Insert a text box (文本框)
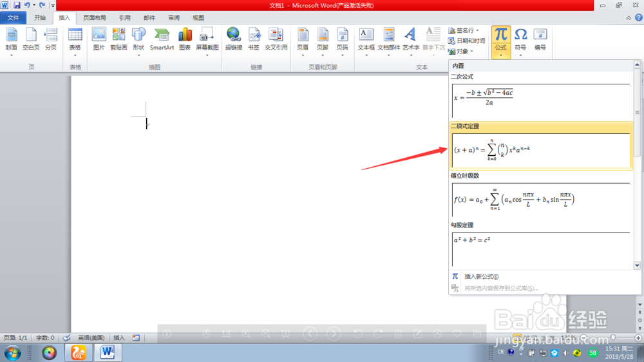Image resolution: width=644 pixels, height=362 pixels. [x=366, y=41]
